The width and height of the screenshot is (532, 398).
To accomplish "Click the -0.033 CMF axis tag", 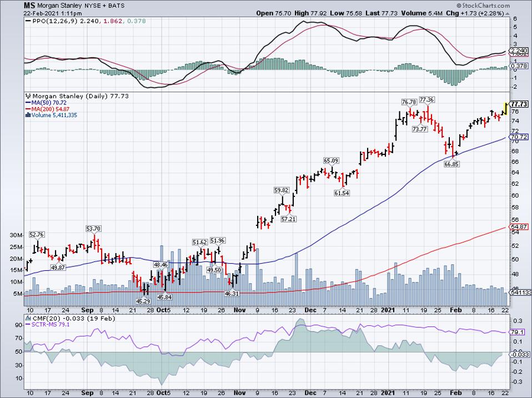I will tap(519, 354).
